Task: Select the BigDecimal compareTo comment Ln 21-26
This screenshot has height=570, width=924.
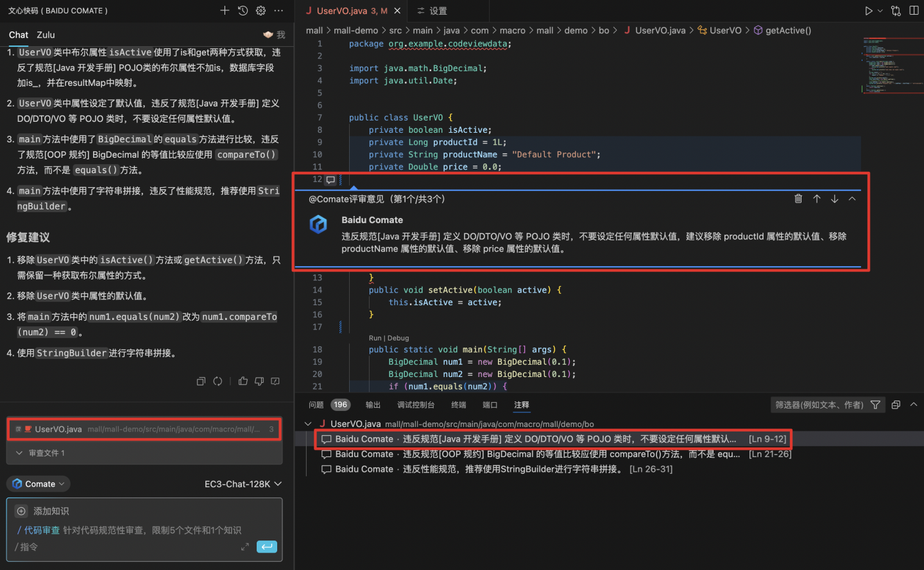Action: point(556,454)
